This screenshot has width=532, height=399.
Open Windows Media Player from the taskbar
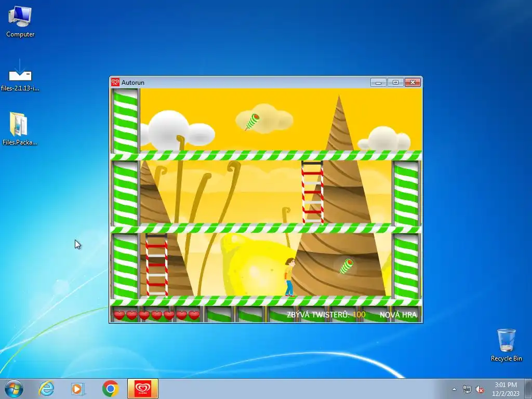(78, 389)
